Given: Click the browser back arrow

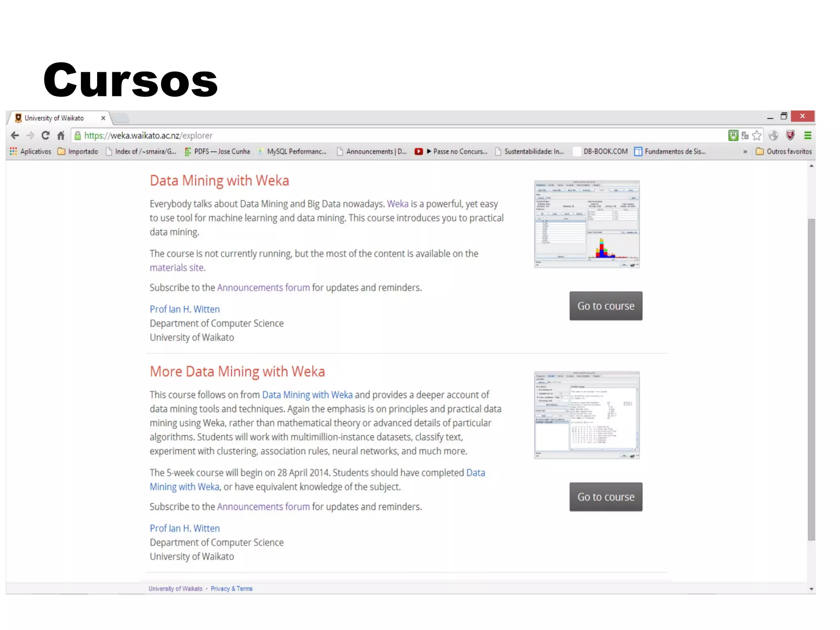Looking at the screenshot, I should [15, 135].
